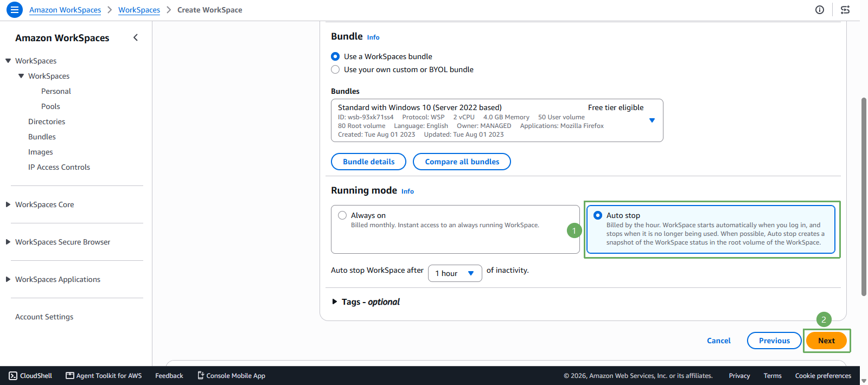Open IP Access Controls
This screenshot has width=868, height=385.
59,167
